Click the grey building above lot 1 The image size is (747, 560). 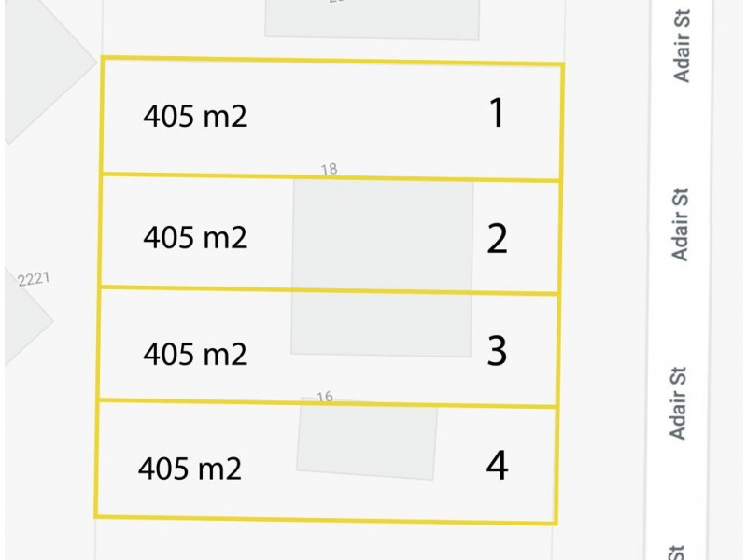coord(372,19)
